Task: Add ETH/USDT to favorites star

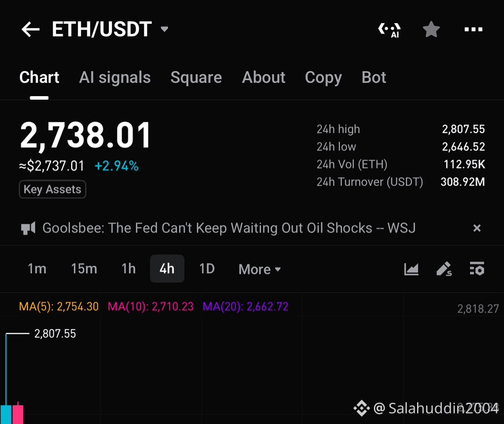Action: click(x=430, y=29)
